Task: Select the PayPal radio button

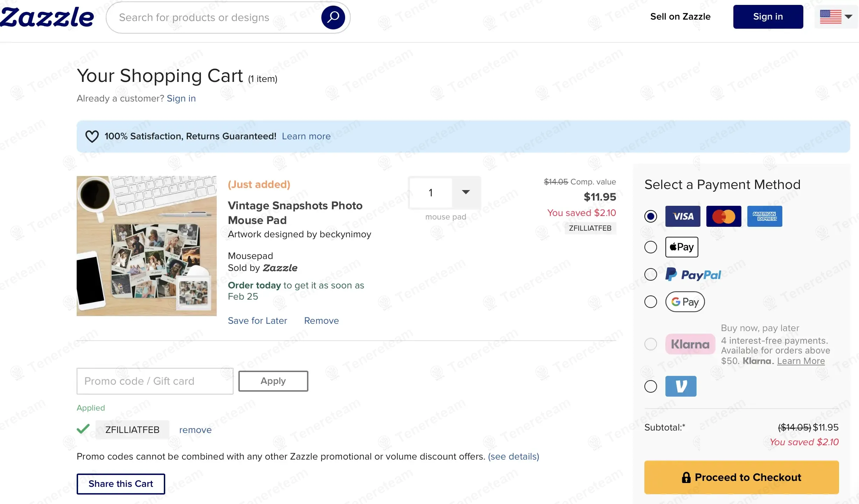Action: [650, 274]
